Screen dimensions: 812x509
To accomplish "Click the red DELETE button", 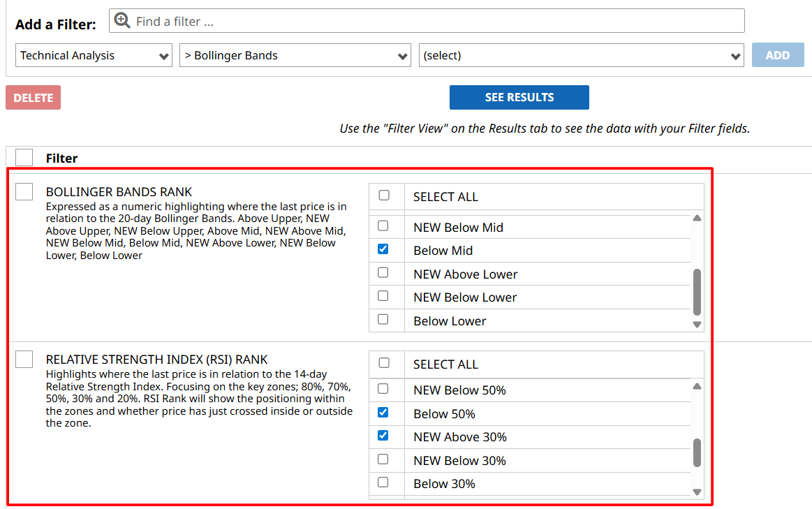I will click(33, 98).
